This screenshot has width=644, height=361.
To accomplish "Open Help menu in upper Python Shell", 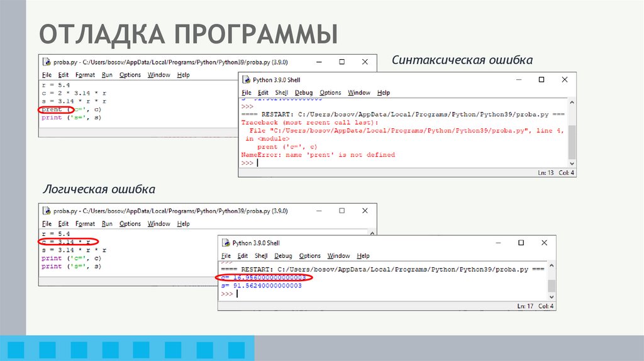I will (x=383, y=93).
